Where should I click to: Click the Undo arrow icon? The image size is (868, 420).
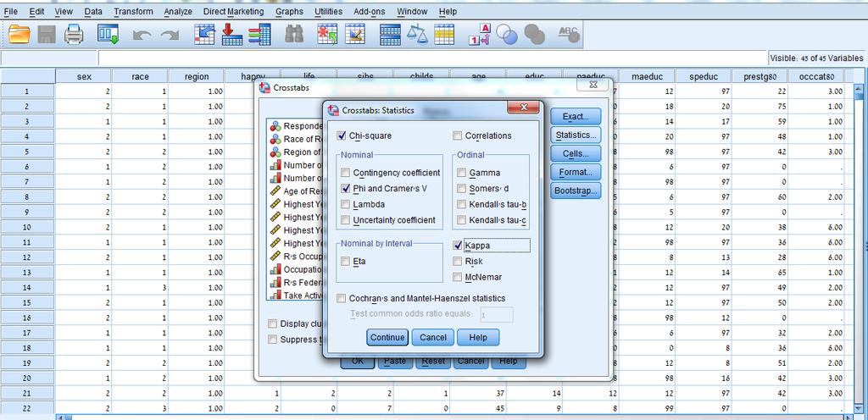click(142, 35)
